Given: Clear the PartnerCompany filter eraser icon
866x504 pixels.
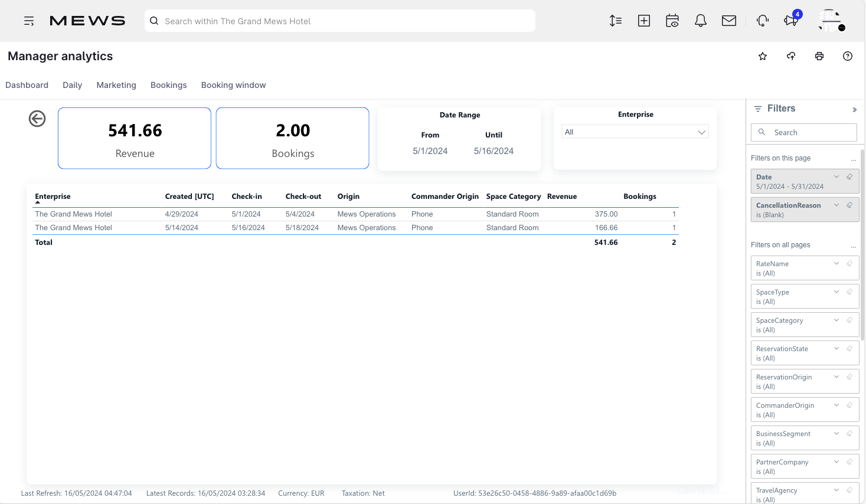Looking at the screenshot, I should tap(849, 462).
